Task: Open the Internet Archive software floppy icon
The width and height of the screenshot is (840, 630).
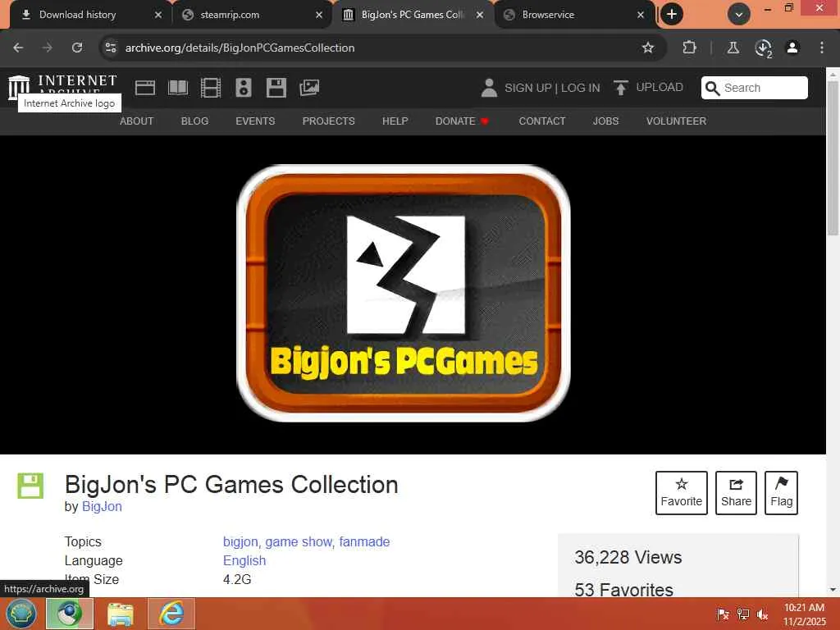Action: click(276, 87)
